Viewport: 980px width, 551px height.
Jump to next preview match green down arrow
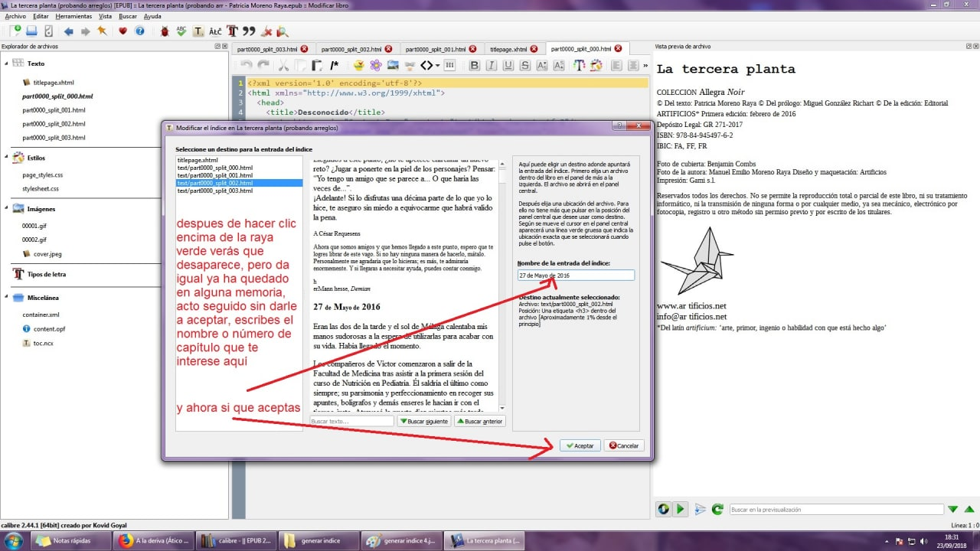pyautogui.click(x=952, y=509)
